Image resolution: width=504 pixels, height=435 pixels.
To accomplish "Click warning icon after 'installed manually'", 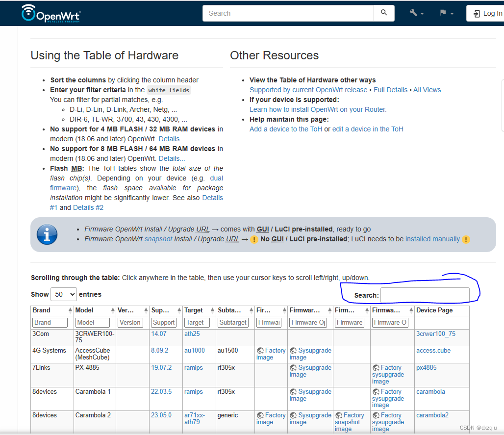I will tap(466, 239).
